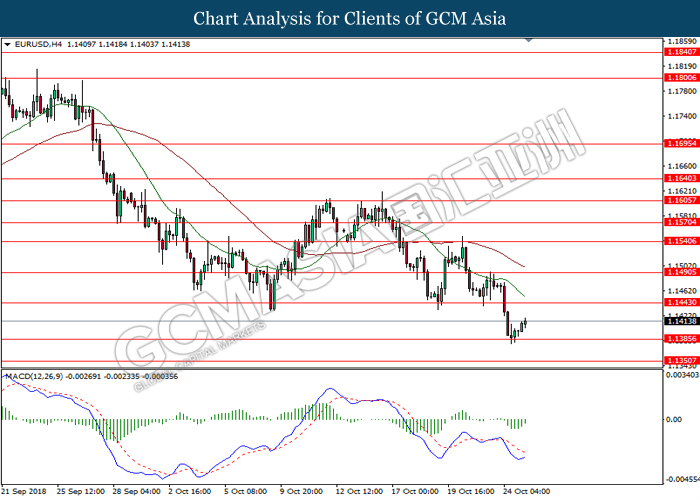700x500 pixels.
Task: Click the 1.16210 price axis value
Action: pos(682,191)
